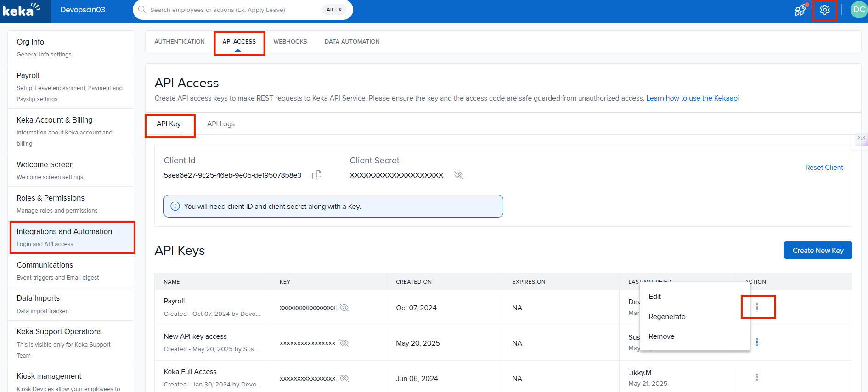Open the settings gear icon
This screenshot has width=868, height=392.
(x=824, y=10)
